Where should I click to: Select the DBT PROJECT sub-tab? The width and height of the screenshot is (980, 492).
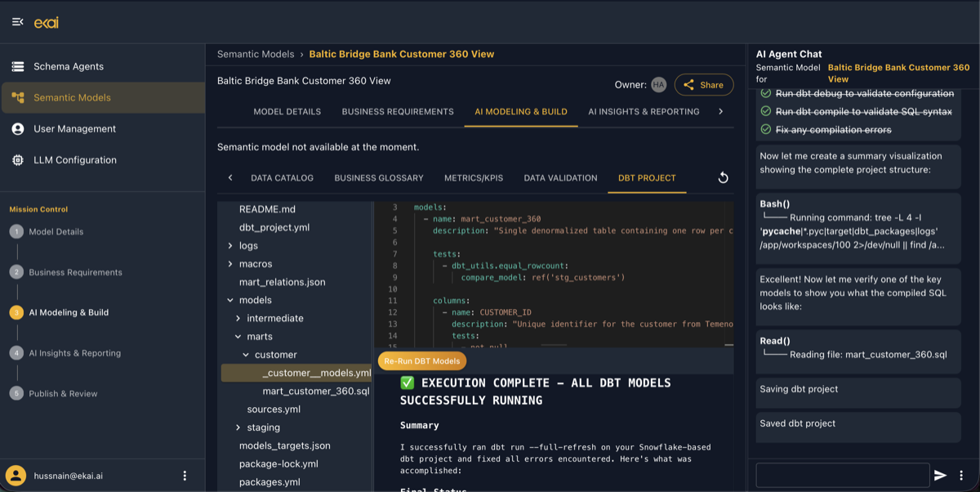pos(647,178)
